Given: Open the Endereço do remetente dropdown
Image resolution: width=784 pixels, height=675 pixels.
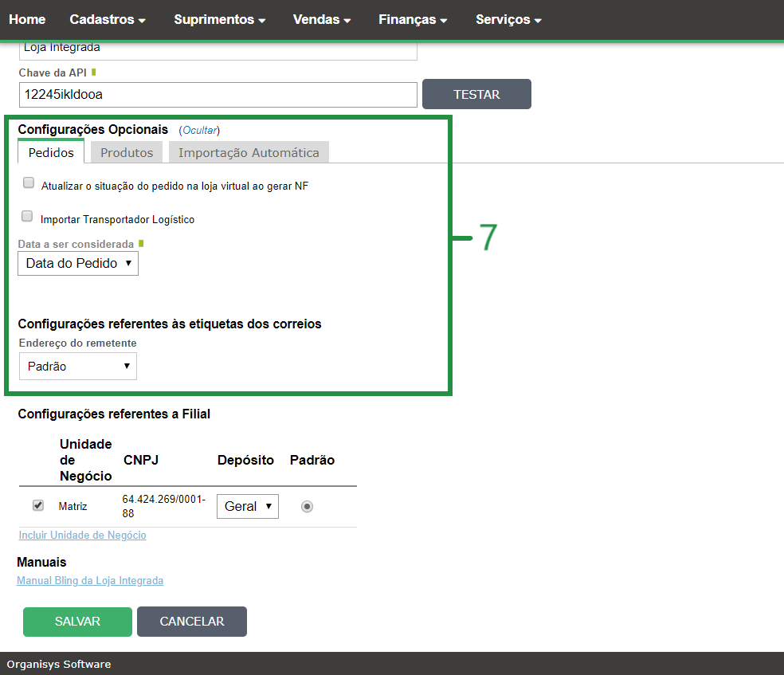Looking at the screenshot, I should point(78,367).
